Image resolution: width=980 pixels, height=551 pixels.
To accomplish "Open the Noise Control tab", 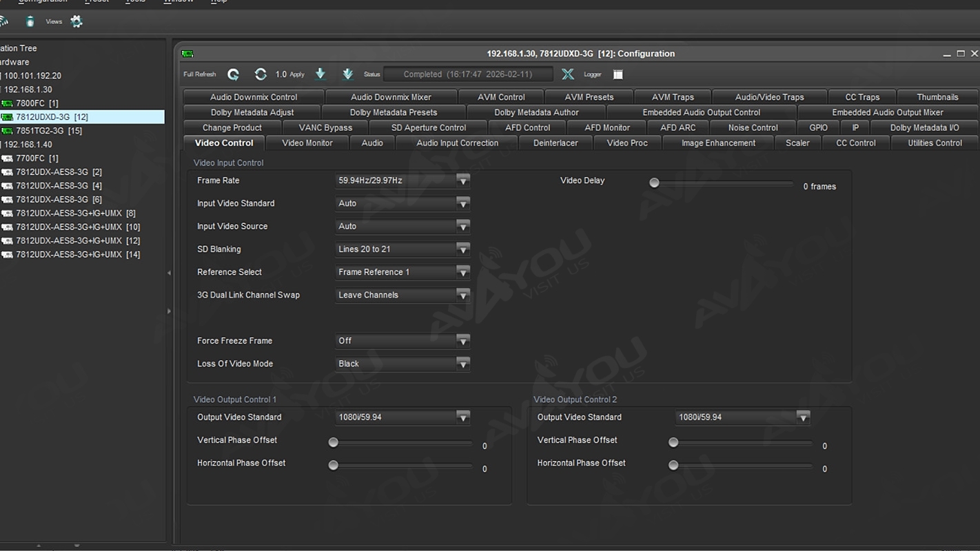I will [753, 128].
